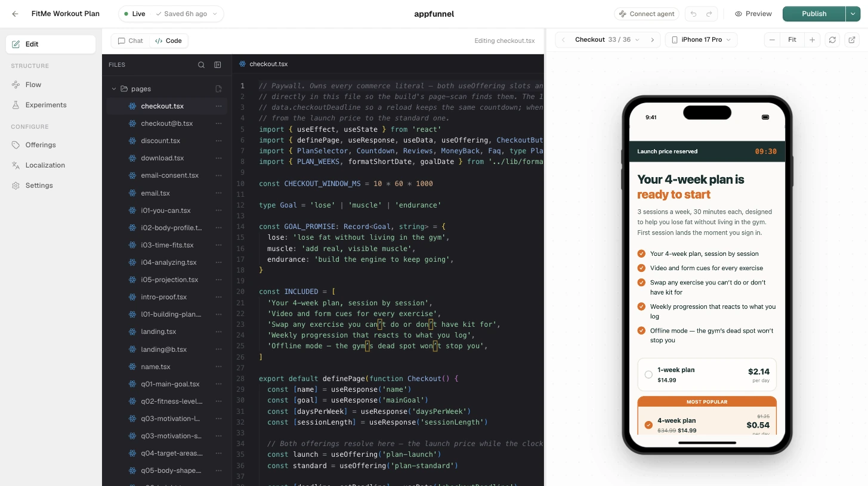Search files with the magnifier icon
This screenshot has height=486, width=868.
[x=201, y=65]
